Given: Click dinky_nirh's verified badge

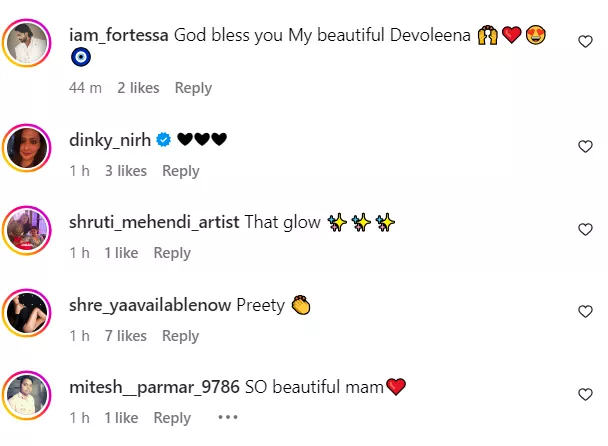Looking at the screenshot, I should point(162,140).
